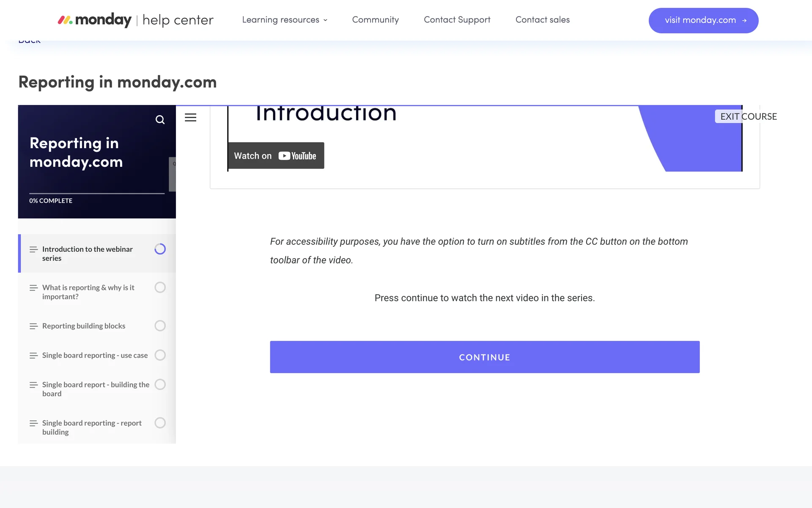Click the monday.com logo
Screen dimensions: 812x508
95,20
